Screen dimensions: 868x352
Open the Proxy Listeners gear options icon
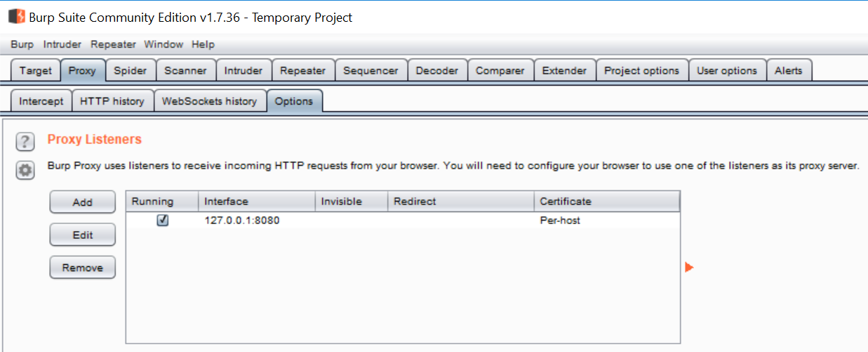point(25,170)
